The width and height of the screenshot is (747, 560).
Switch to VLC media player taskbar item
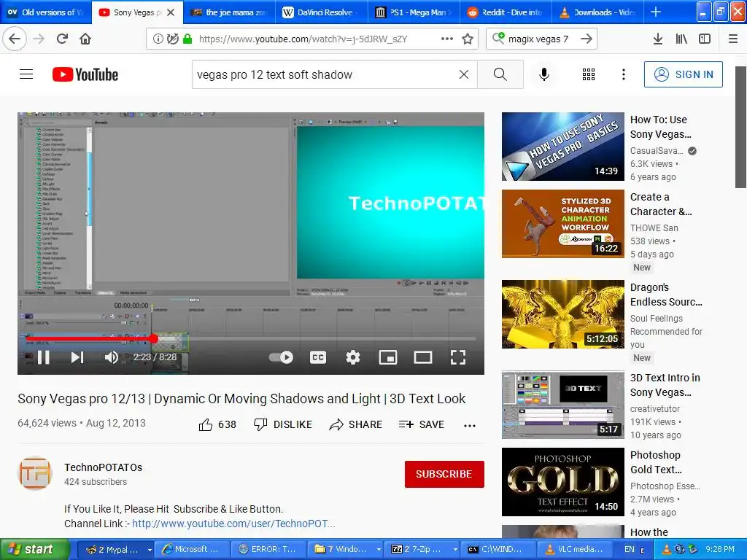[575, 549]
